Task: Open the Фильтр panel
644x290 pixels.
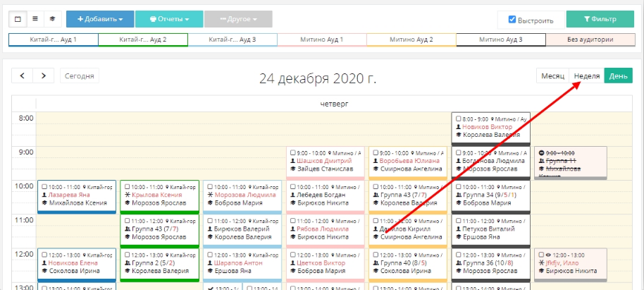Action: click(600, 19)
